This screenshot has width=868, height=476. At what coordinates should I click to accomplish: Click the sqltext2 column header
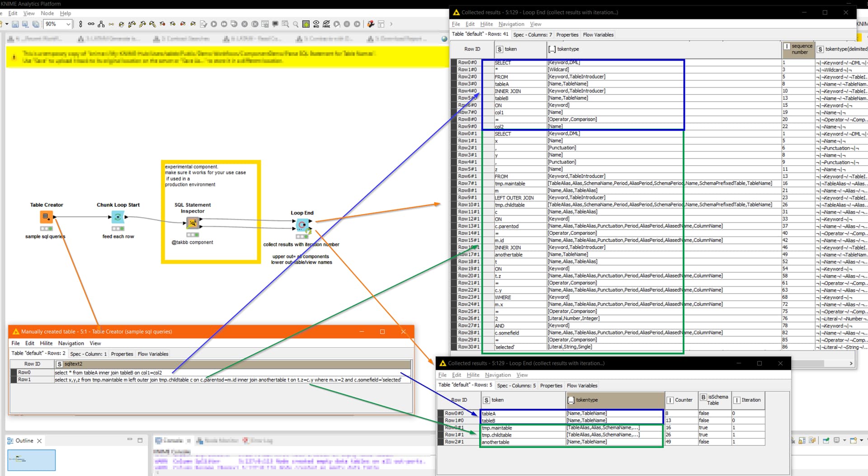tap(233, 364)
